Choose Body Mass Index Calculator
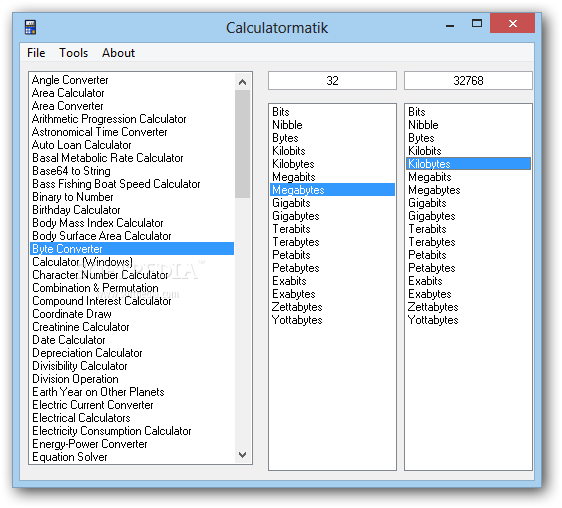562x508 pixels. 132,223
